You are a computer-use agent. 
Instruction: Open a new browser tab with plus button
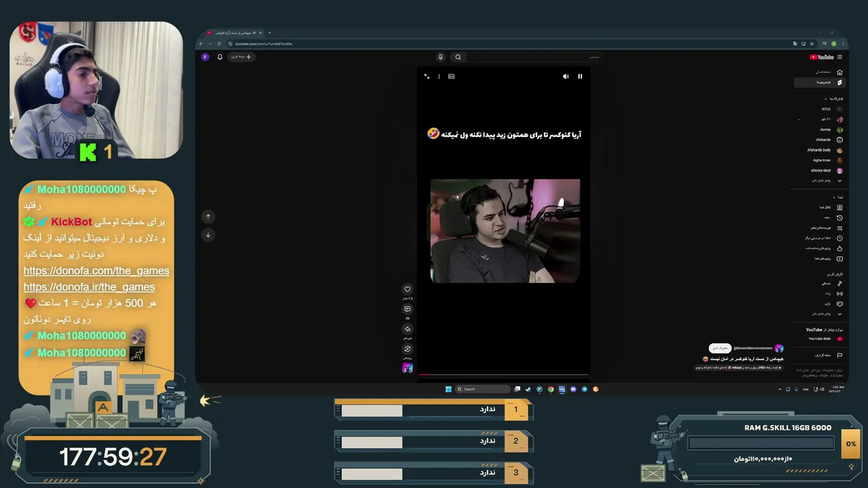[x=269, y=33]
